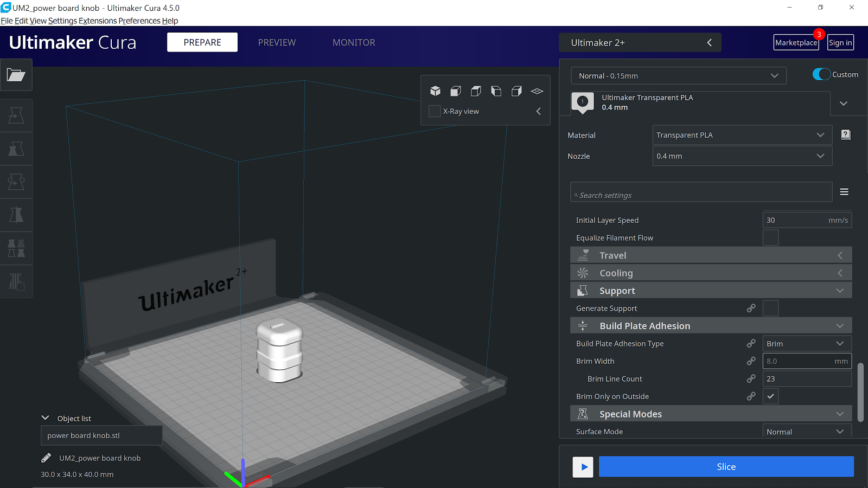Screen dimensions: 868x488
Task: Enable Generate Support checkbox
Action: [770, 309]
